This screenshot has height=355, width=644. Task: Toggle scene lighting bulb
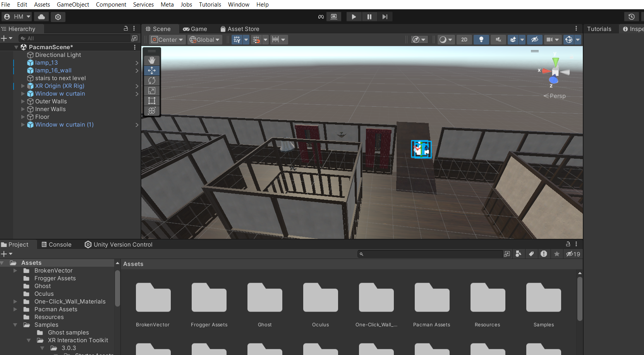pyautogui.click(x=481, y=39)
